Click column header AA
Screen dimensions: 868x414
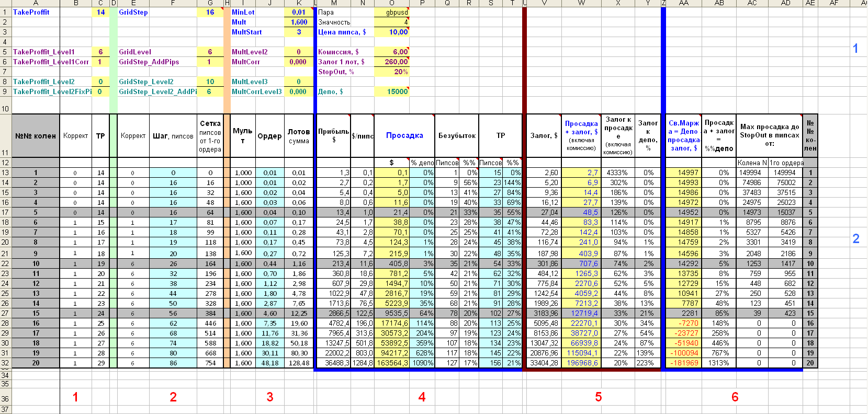tap(684, 3)
